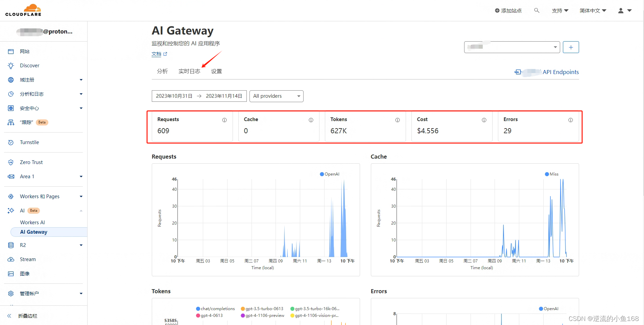Open the 简体中文 language menu
Viewport: 644px width, 325px height.
point(593,10)
